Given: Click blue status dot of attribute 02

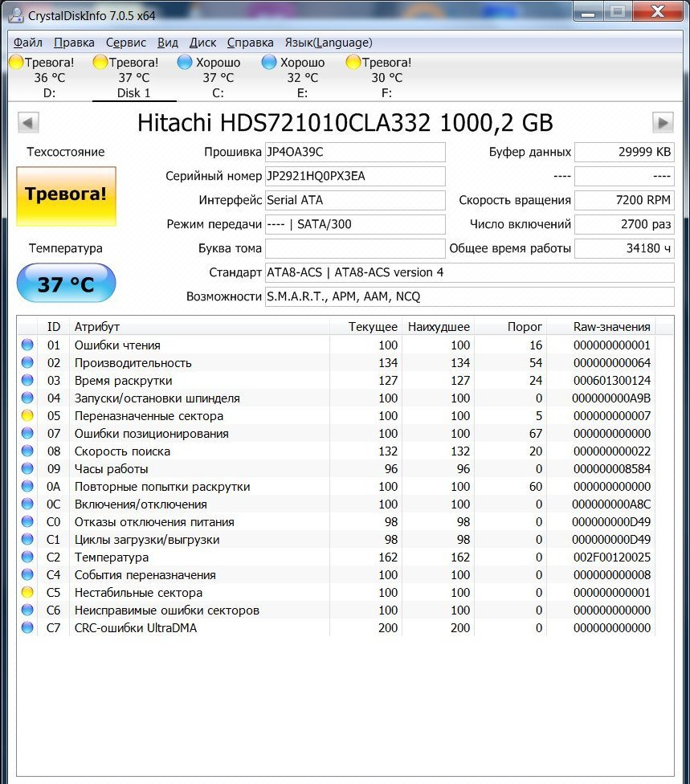Looking at the screenshot, I should pos(27,362).
